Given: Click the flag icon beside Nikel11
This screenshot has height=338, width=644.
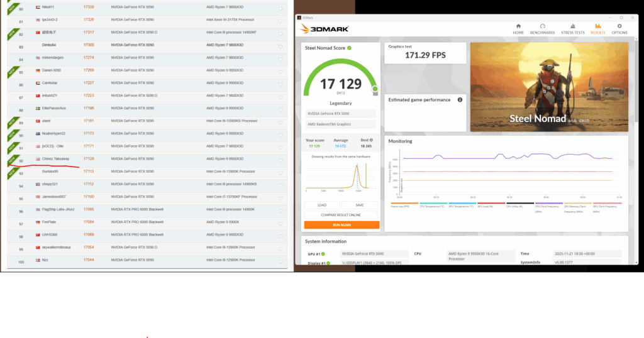Looking at the screenshot, I should point(38,7).
